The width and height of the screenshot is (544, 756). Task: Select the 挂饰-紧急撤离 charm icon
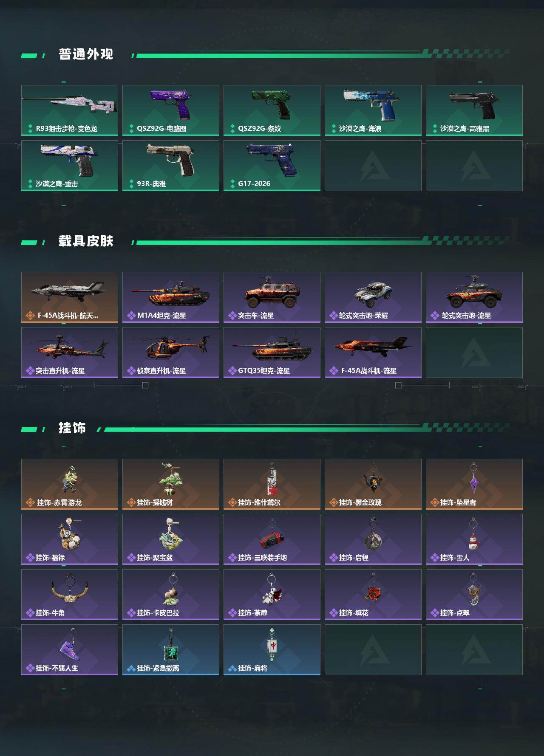(171, 650)
